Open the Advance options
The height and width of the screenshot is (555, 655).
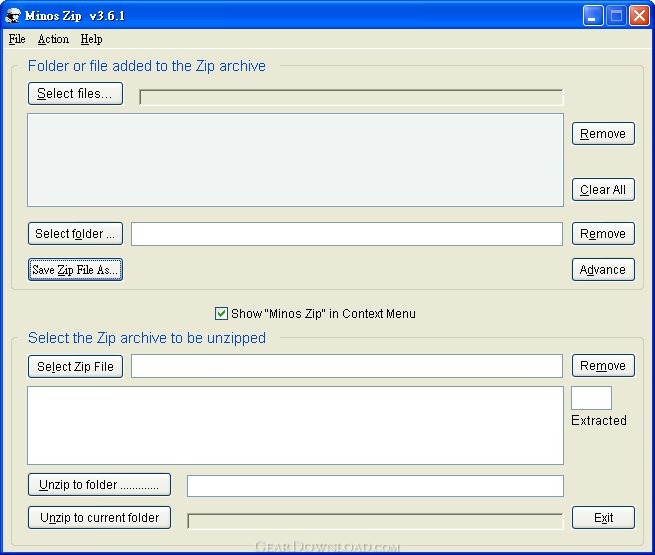(603, 270)
